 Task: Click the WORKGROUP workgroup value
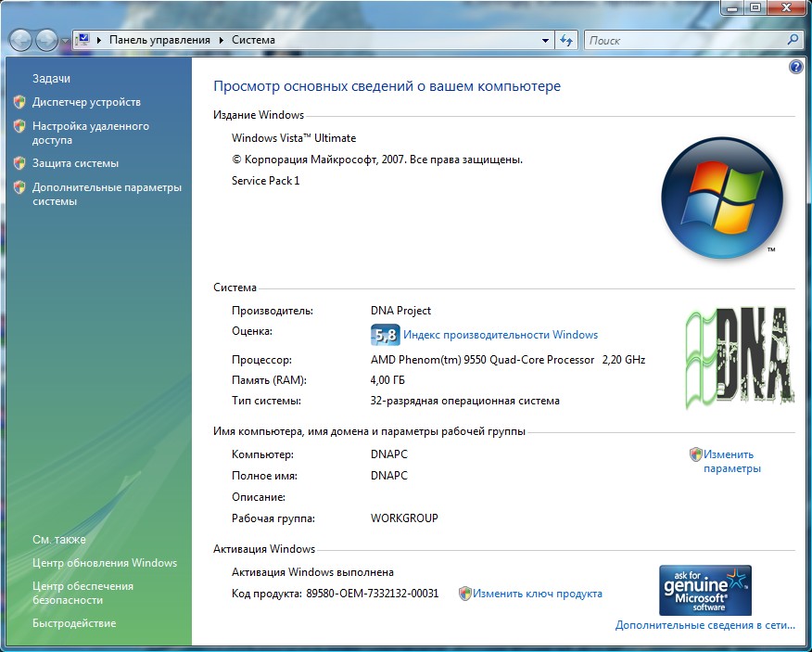tap(404, 518)
